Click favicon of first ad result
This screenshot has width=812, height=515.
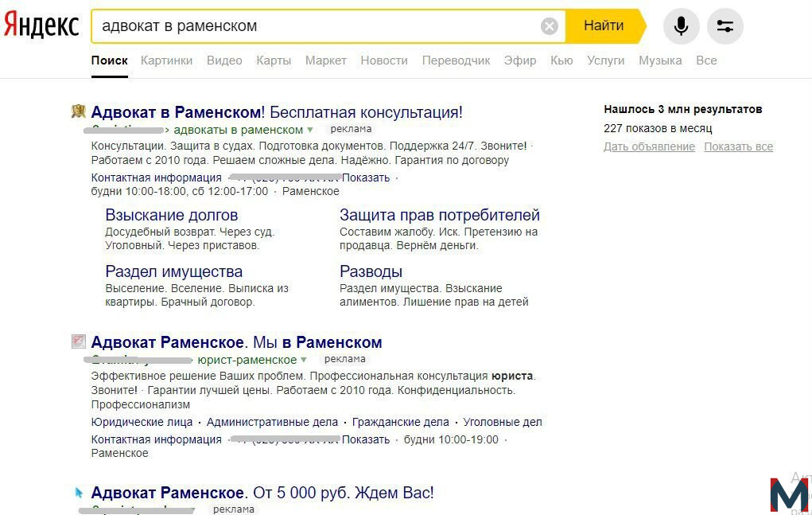78,111
